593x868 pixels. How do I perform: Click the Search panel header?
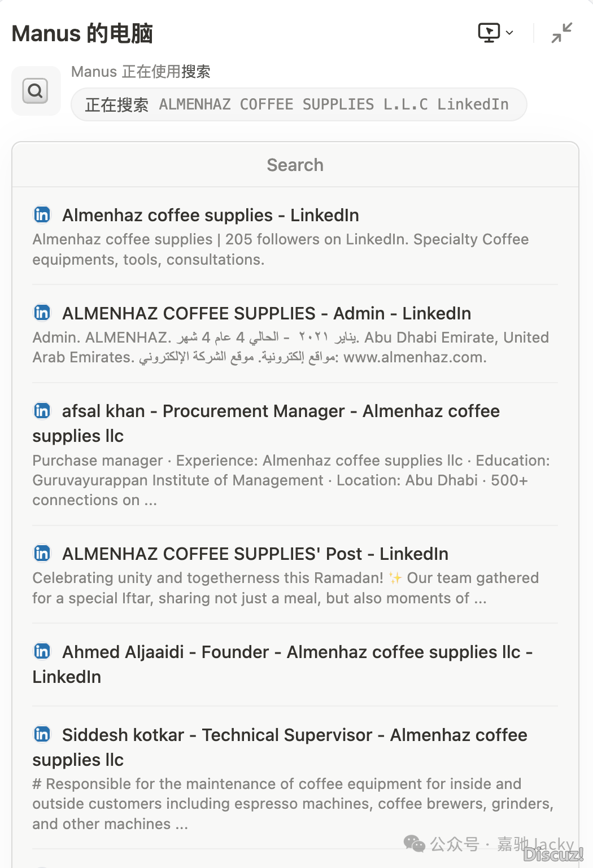tap(295, 165)
